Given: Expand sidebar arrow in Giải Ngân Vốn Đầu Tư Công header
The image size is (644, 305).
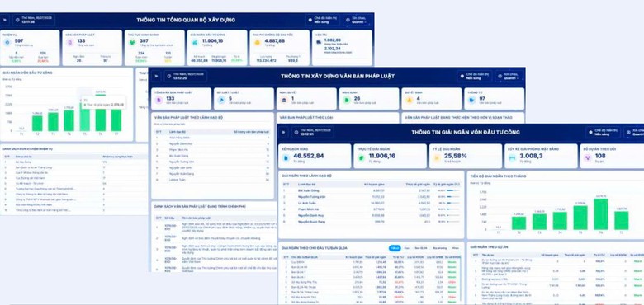Looking at the screenshot, I should (283, 132).
